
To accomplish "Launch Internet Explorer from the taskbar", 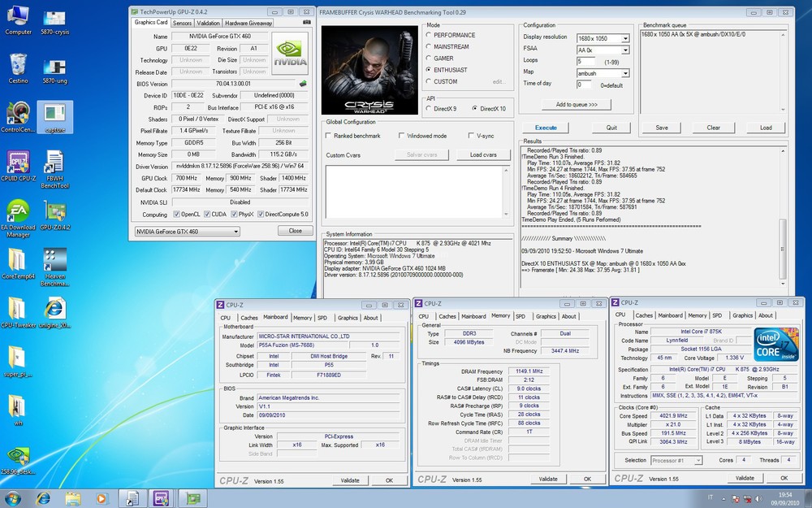I will tap(44, 499).
